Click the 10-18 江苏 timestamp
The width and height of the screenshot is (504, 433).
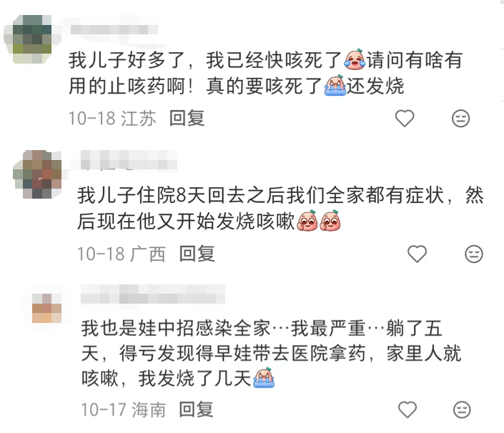(x=112, y=118)
